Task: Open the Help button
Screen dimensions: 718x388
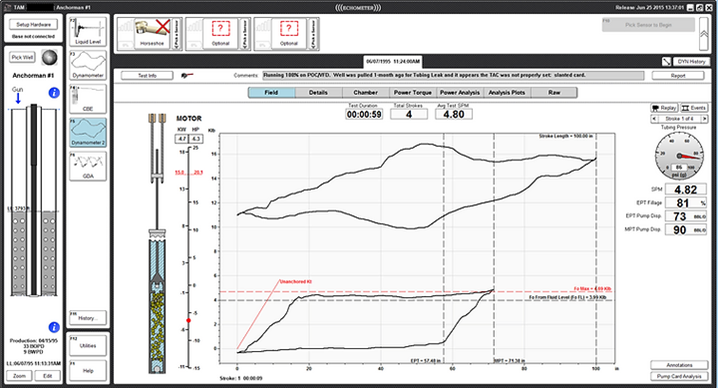Action: [88, 371]
